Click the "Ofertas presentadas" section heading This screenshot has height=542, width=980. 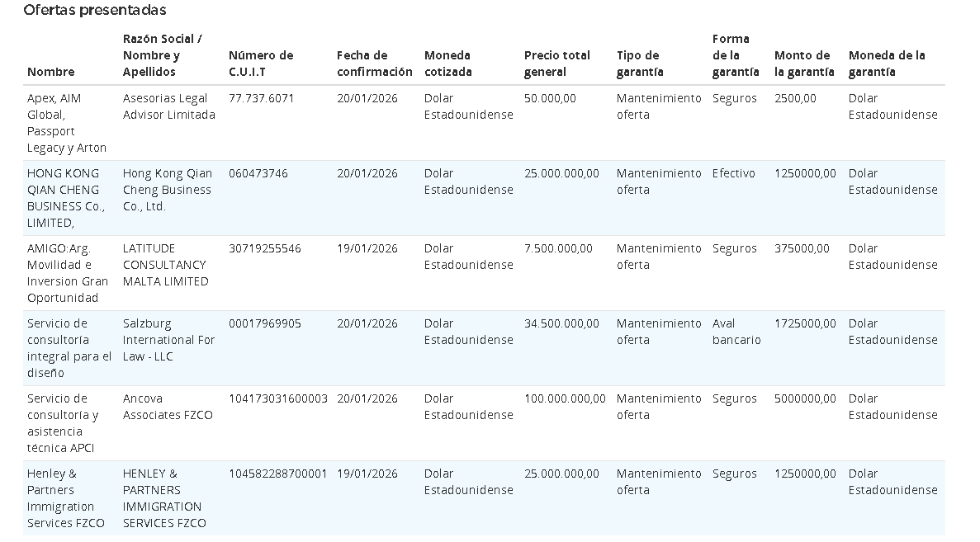[95, 11]
